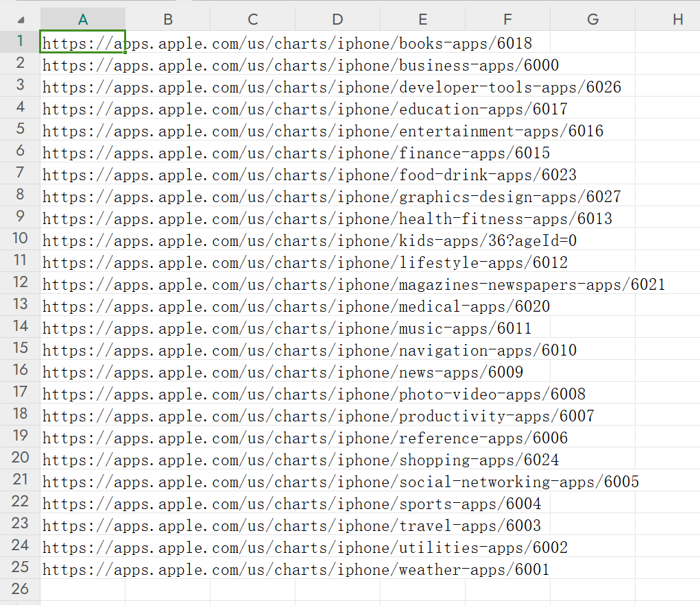The image size is (700, 605).
Task: Select column G header
Action: coord(592,19)
